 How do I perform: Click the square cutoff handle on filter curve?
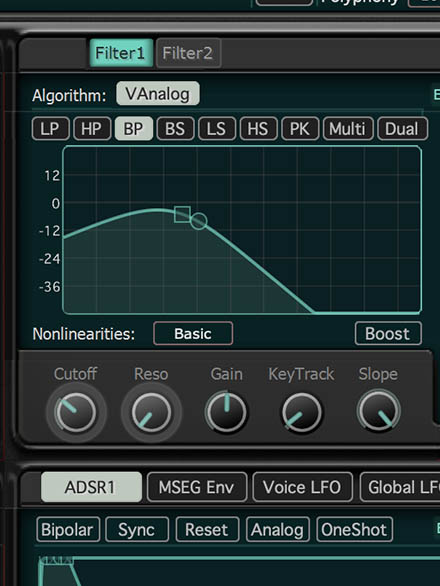(x=182, y=215)
